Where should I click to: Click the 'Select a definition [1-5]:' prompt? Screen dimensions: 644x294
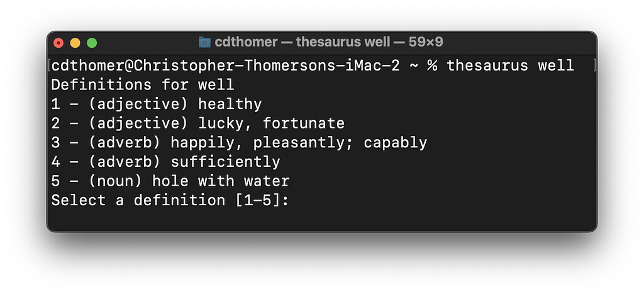(170, 201)
